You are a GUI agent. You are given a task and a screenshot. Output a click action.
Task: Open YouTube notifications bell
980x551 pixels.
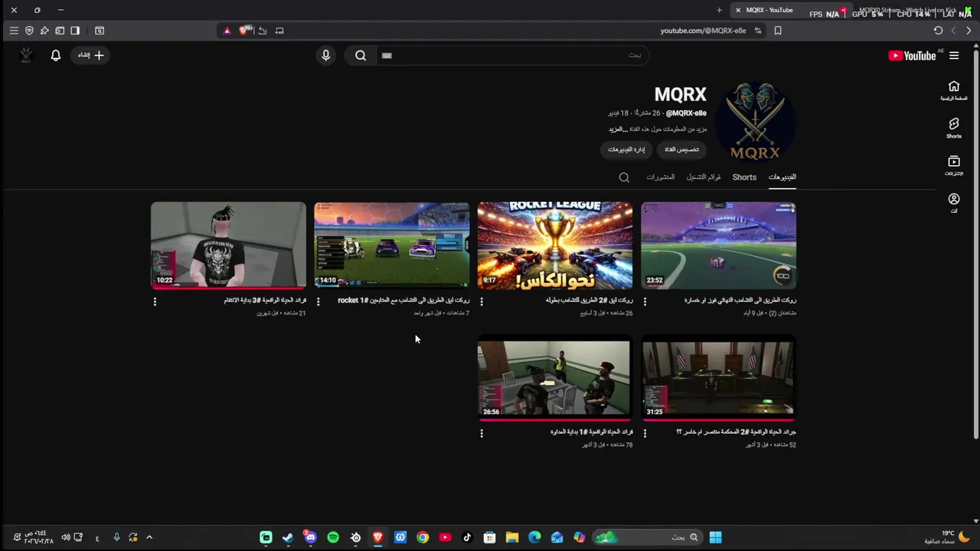(55, 55)
